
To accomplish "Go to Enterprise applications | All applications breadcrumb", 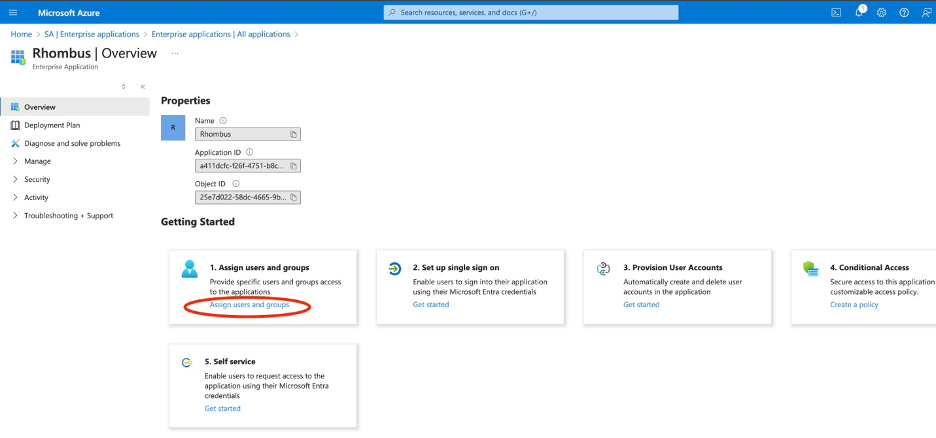I will pyautogui.click(x=221, y=35).
